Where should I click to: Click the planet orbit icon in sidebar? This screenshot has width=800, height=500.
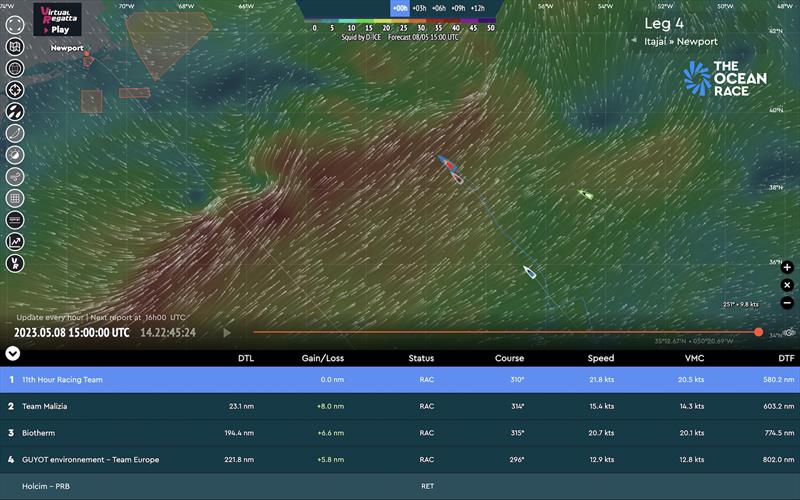(x=15, y=155)
